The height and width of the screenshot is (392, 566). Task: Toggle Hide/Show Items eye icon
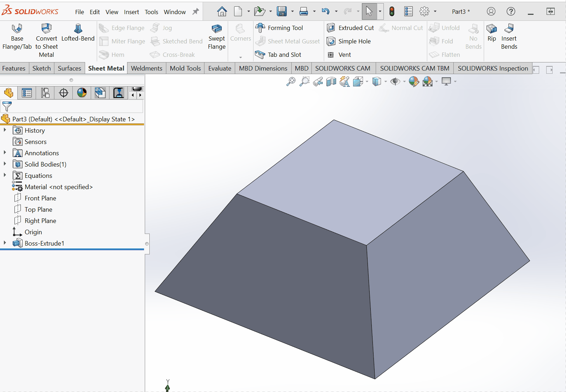point(395,82)
